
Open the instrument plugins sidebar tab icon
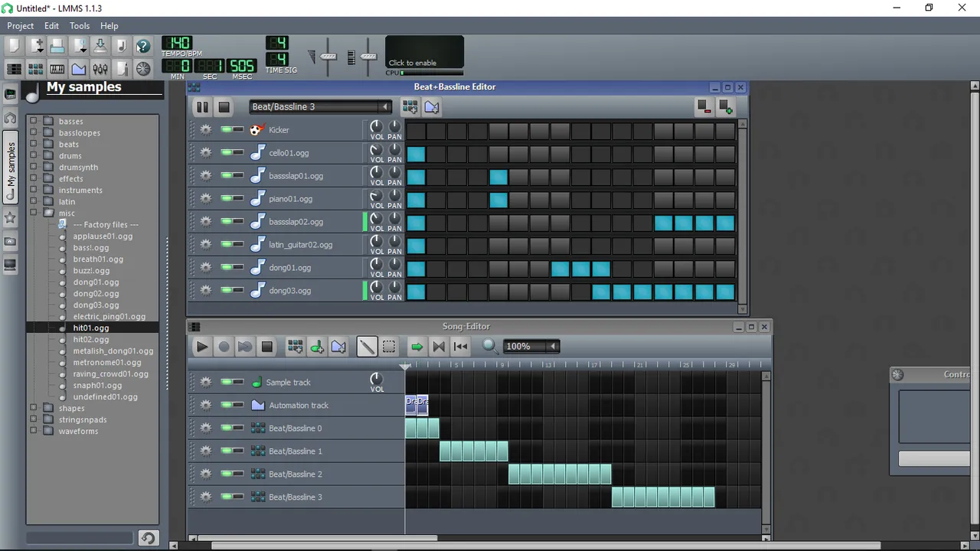10,94
